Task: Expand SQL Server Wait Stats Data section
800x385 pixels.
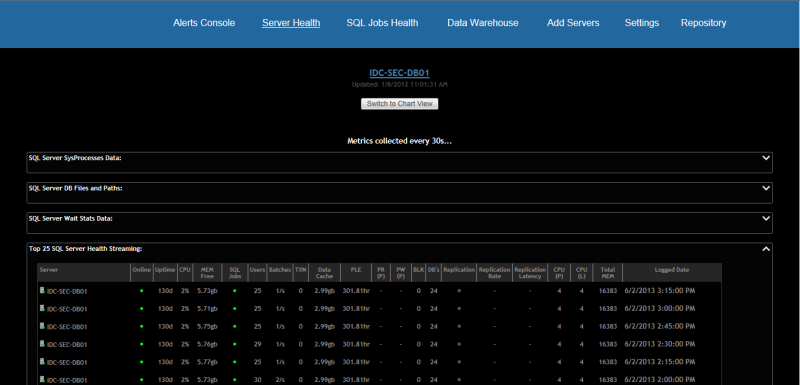Action: click(x=765, y=218)
